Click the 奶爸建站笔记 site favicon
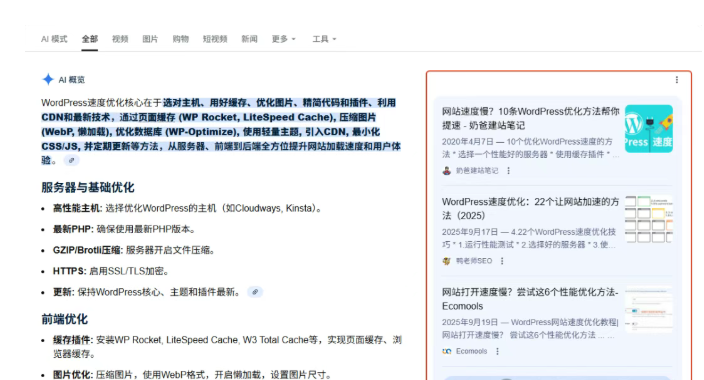Image resolution: width=704 pixels, height=380 pixels. [447, 171]
